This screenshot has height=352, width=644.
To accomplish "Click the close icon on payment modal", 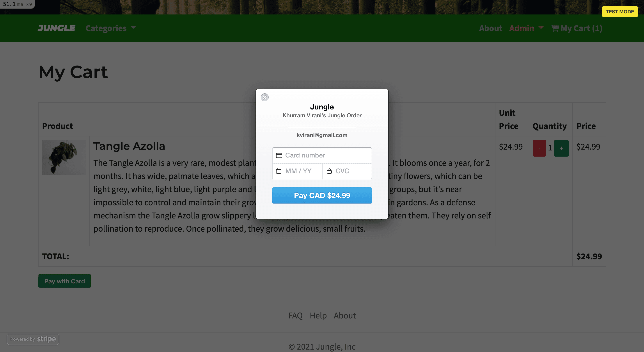I will pos(265,97).
